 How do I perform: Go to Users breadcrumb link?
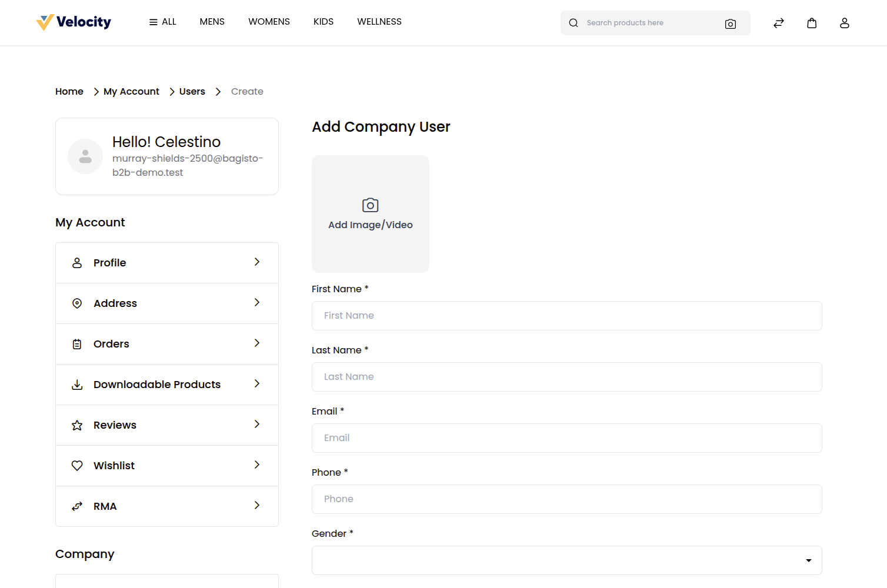point(192,92)
